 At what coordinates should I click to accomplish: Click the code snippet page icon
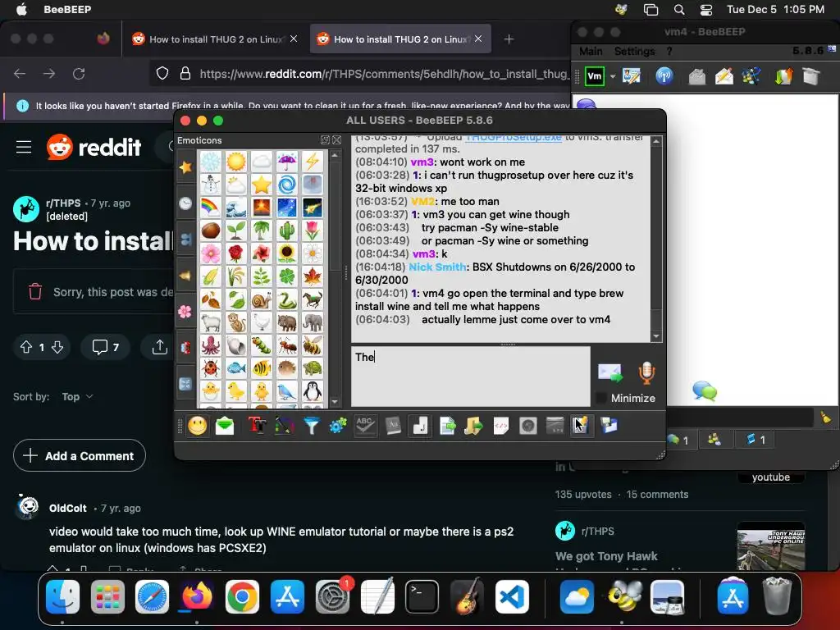point(501,426)
